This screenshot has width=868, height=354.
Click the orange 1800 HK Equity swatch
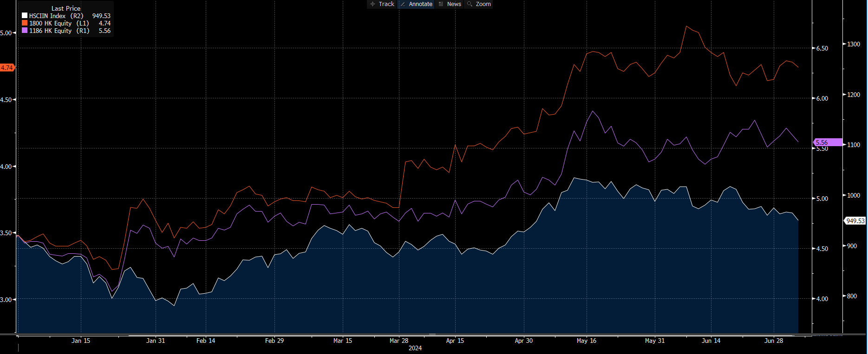pos(25,23)
